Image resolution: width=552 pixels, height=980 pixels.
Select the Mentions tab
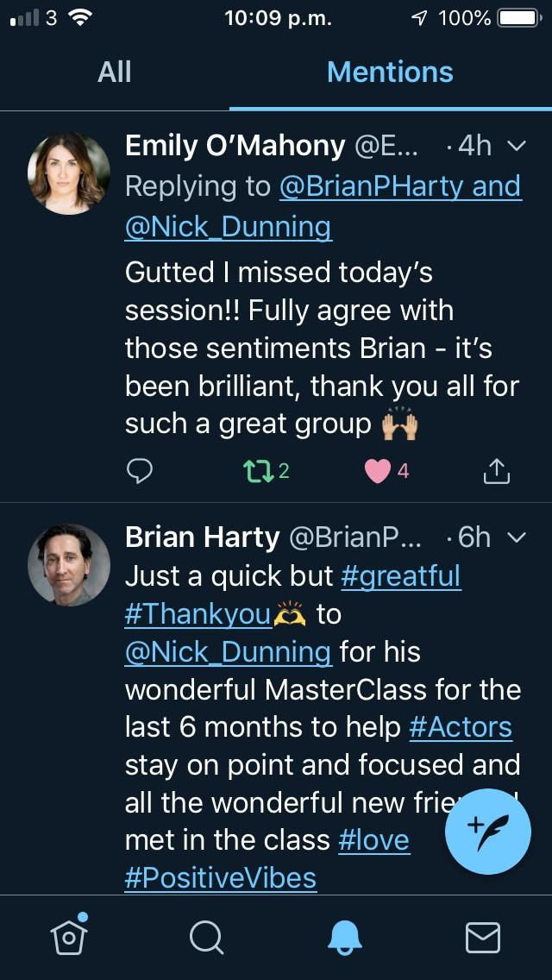coord(390,72)
